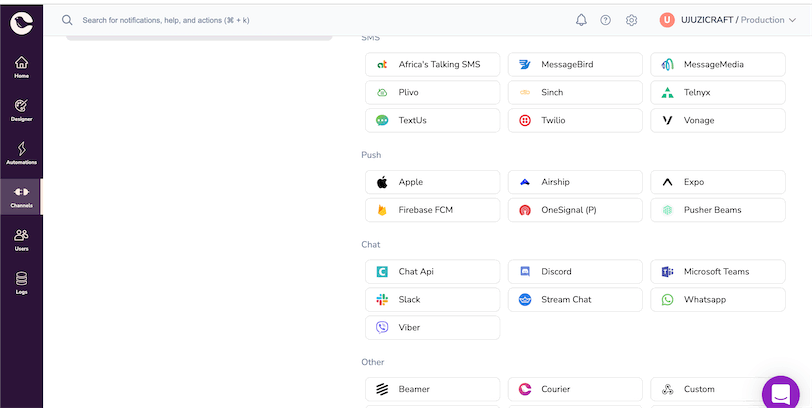Focus the search notifications and actions field
Screen dimensions: 812x408
(x=166, y=20)
